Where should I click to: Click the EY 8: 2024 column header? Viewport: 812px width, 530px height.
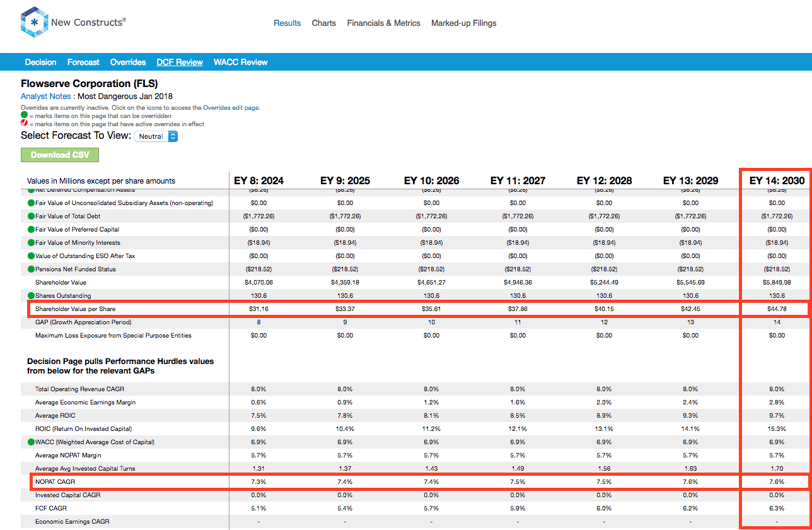click(x=258, y=181)
